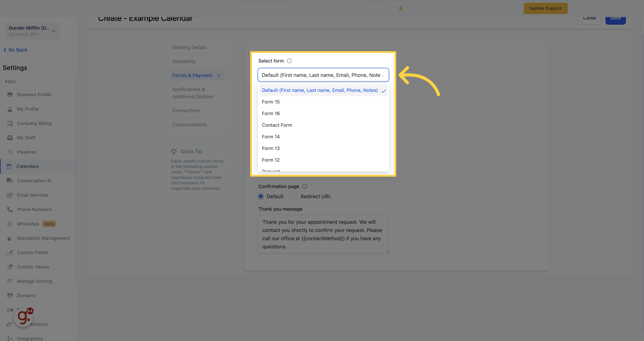Click inside the Thank you message box

pyautogui.click(x=323, y=234)
